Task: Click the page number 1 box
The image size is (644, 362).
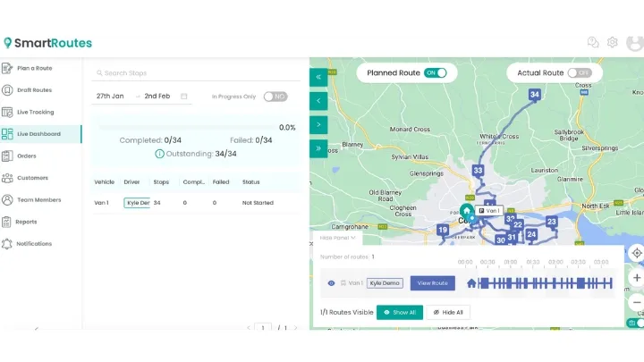Action: (x=263, y=327)
